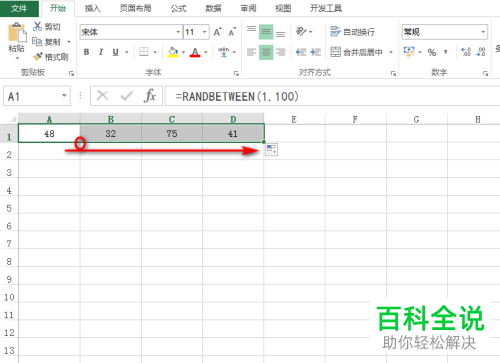
Task: Toggle bold formatting
Action: click(86, 52)
